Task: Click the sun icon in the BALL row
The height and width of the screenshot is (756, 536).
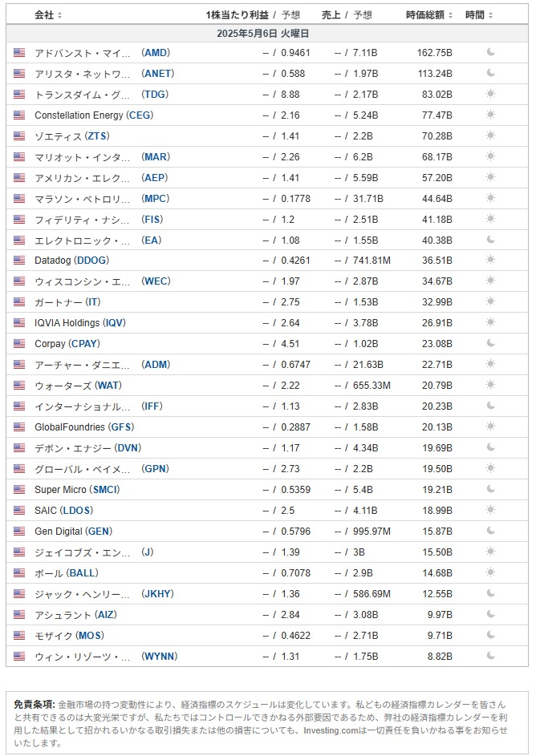Action: (490, 572)
